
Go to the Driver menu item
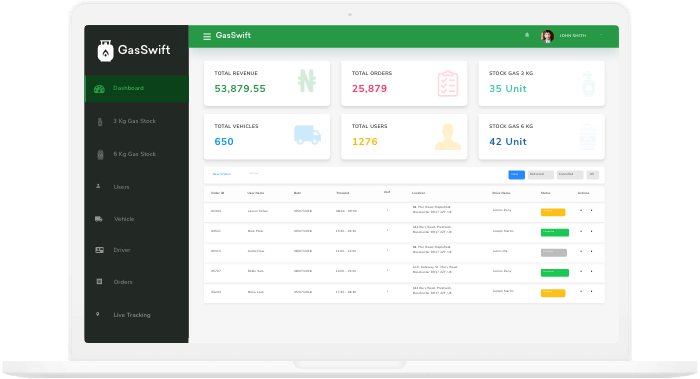click(122, 250)
